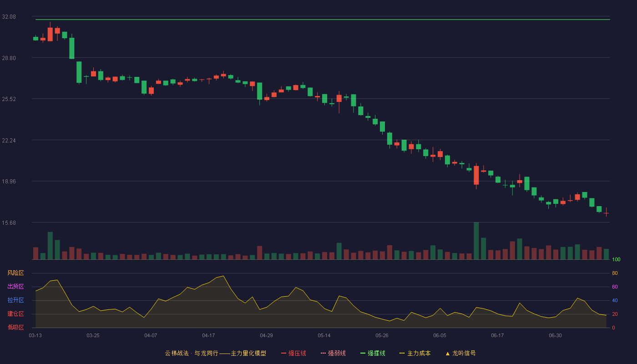Click the 05-14 date label
This screenshot has width=637, height=364.
324,335
